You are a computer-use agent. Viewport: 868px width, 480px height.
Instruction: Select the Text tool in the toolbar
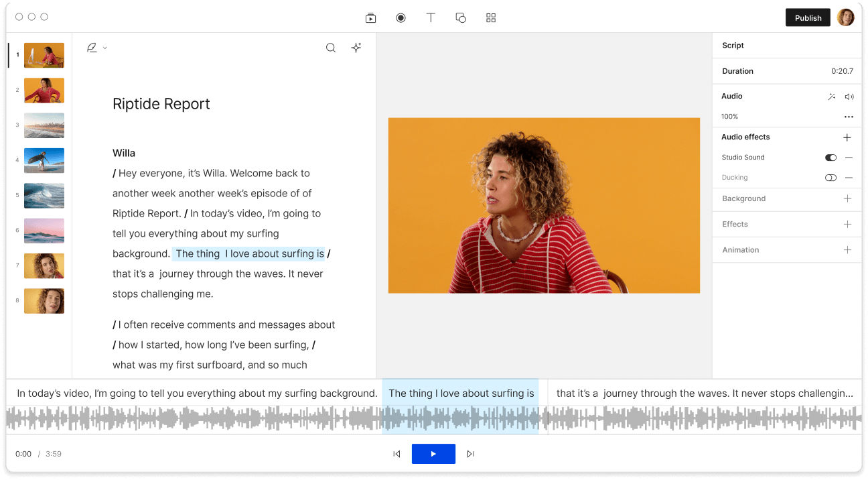pyautogui.click(x=431, y=17)
